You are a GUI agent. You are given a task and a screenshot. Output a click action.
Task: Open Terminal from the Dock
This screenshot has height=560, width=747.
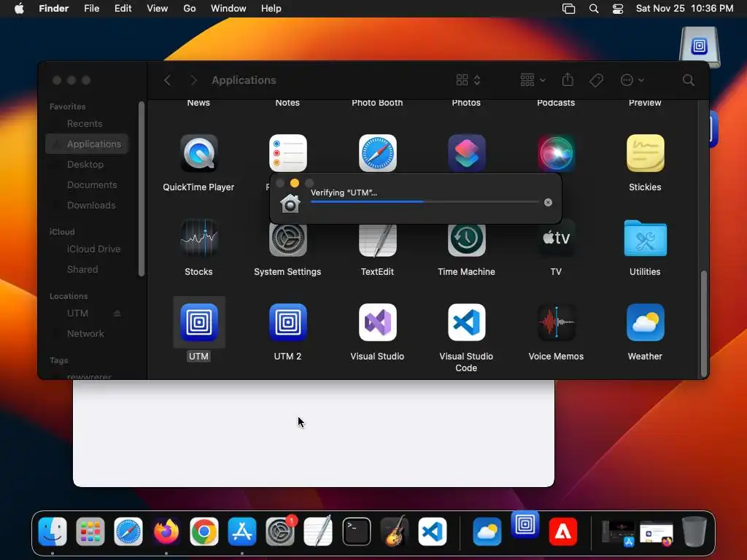coord(356,531)
